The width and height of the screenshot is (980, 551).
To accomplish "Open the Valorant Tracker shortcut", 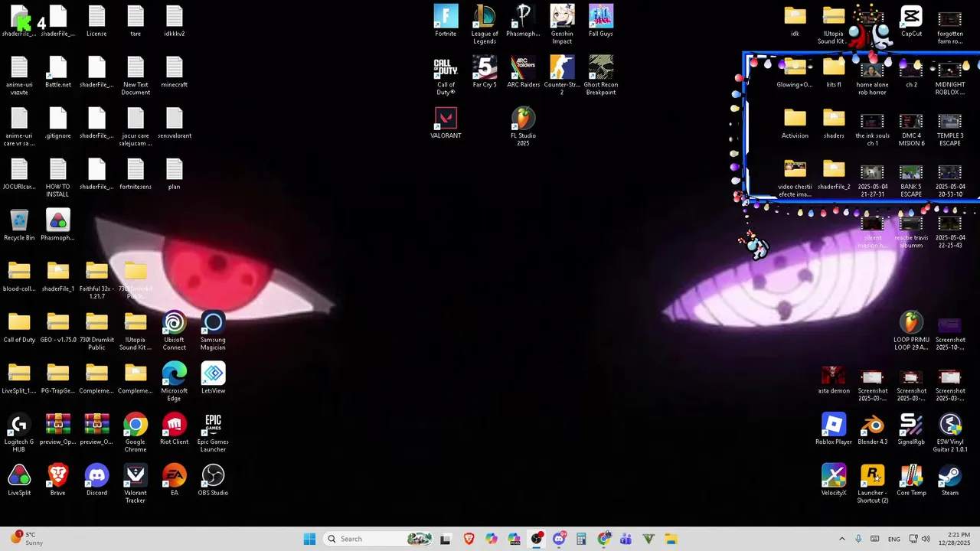I will (x=136, y=484).
